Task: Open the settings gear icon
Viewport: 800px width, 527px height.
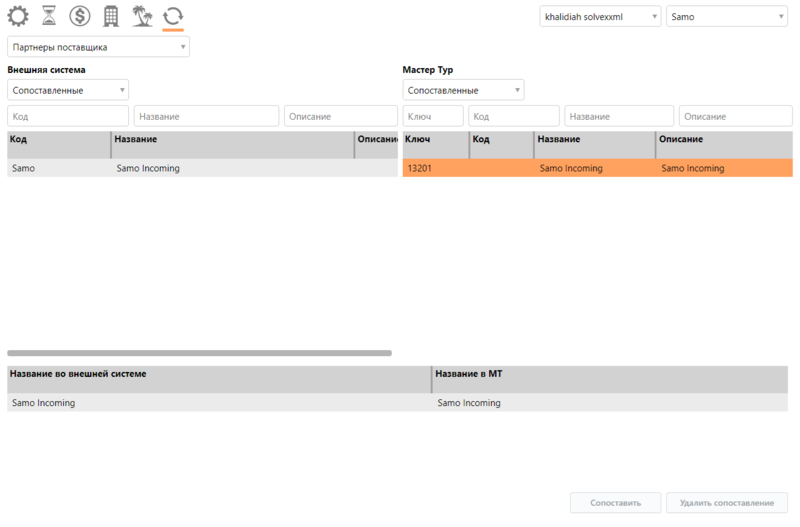Action: click(18, 16)
